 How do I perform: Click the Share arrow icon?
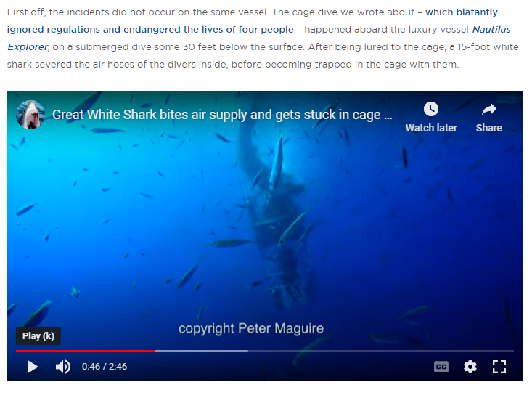(x=489, y=109)
